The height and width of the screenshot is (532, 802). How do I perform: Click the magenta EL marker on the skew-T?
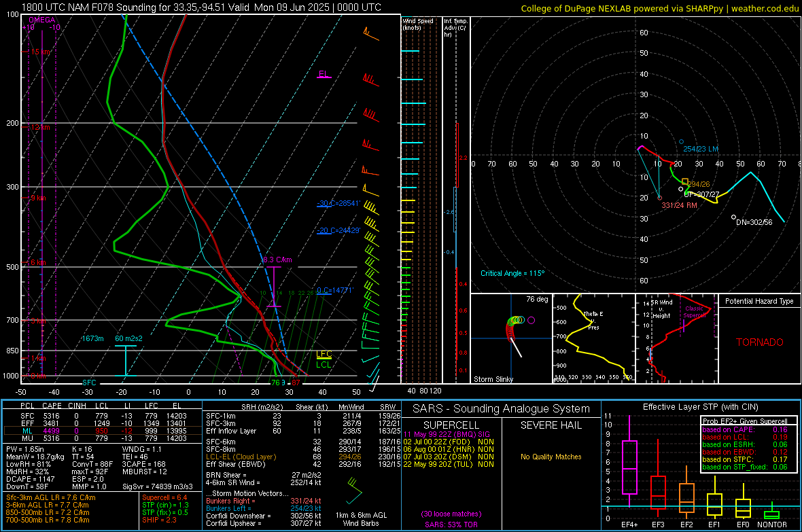tap(324, 74)
